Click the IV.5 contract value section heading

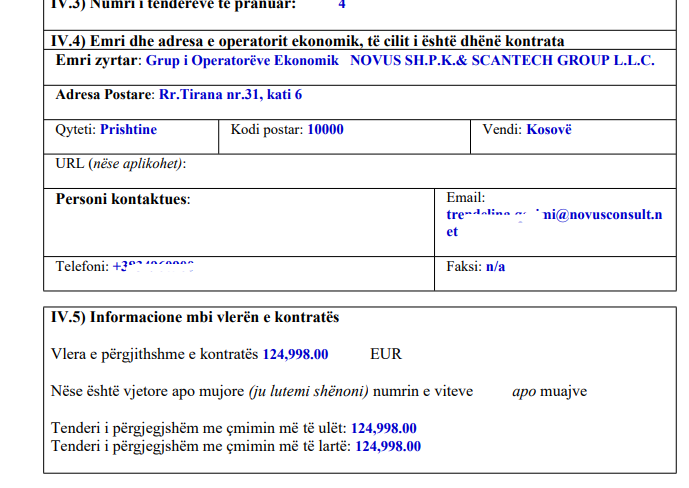point(195,317)
